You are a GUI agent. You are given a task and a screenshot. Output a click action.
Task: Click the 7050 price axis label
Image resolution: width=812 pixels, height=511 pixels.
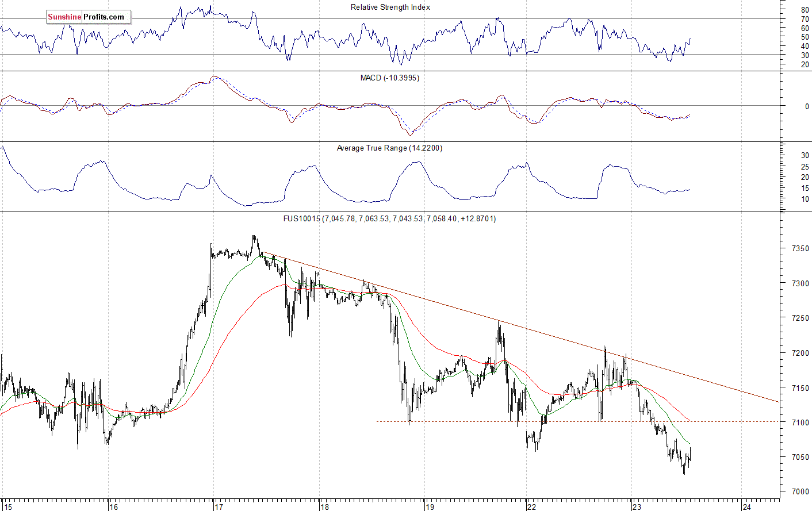point(800,457)
